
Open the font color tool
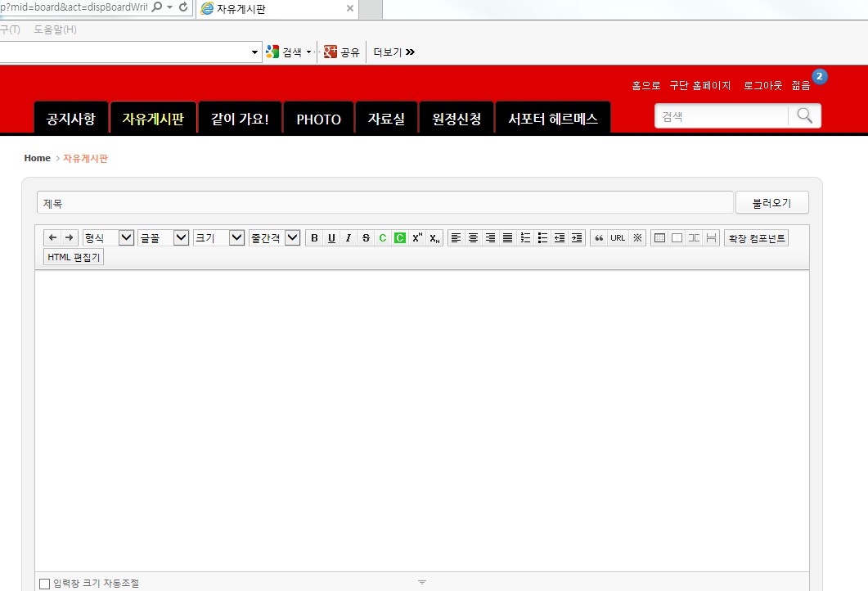click(382, 237)
